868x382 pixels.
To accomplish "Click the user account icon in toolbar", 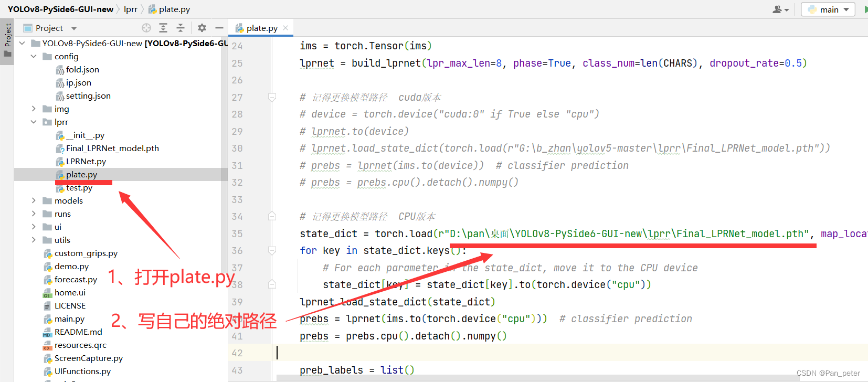I will (x=780, y=9).
